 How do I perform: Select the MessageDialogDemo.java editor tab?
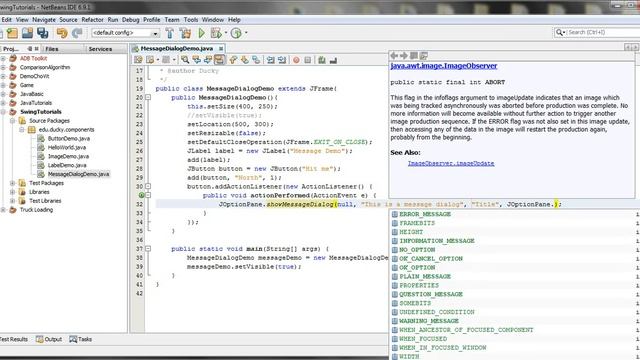coord(177,49)
